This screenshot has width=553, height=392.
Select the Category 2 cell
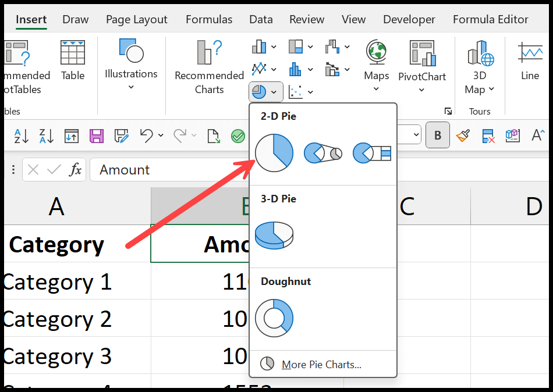[77, 318]
